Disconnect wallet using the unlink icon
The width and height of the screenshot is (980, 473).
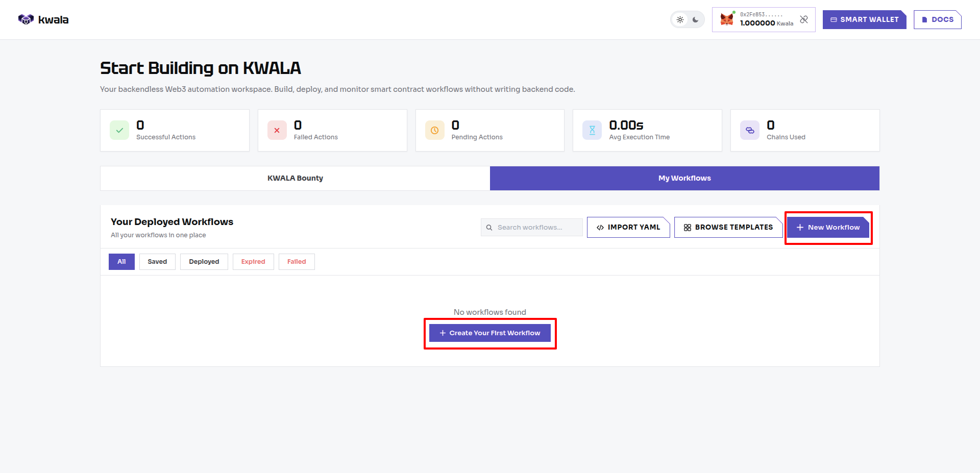[x=804, y=19]
